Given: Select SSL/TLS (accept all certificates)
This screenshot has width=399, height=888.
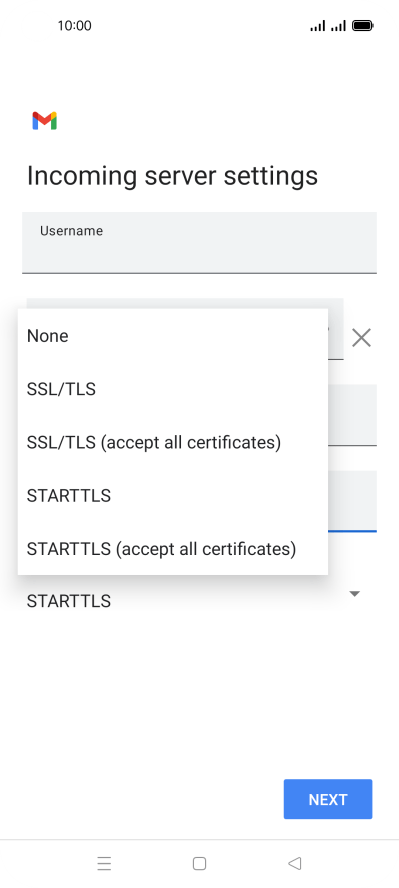Looking at the screenshot, I should coord(173,442).
